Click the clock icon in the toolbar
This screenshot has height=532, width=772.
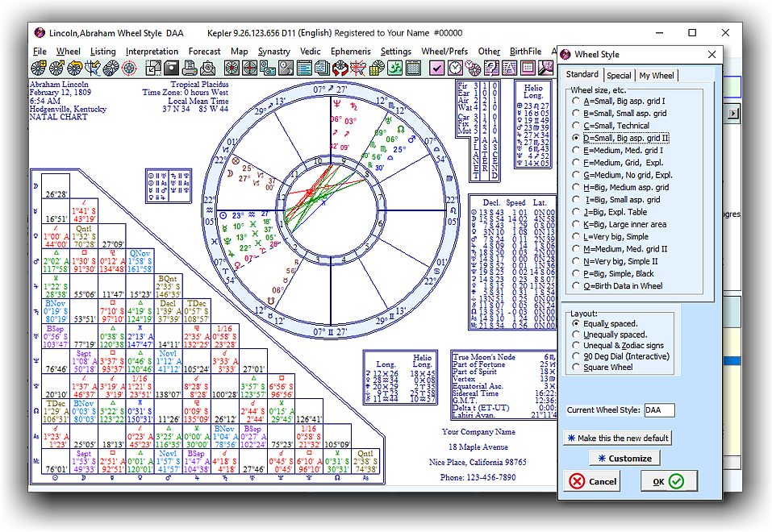[456, 68]
